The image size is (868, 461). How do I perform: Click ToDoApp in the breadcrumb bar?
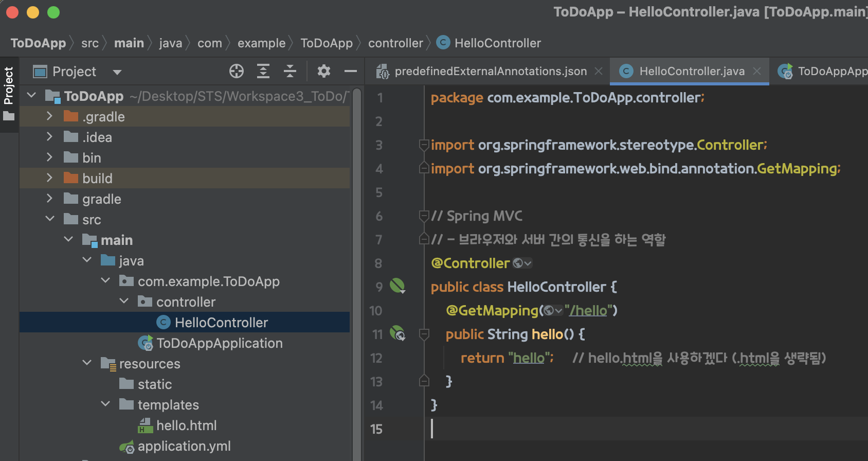pyautogui.click(x=39, y=43)
